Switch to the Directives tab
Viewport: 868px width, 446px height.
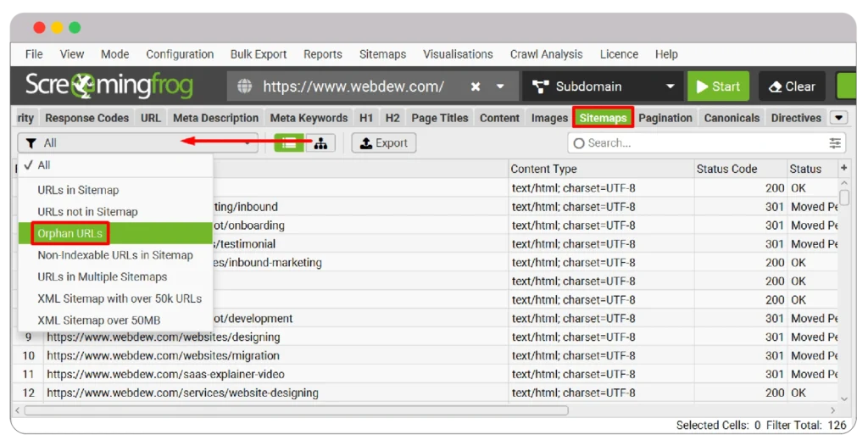point(796,118)
